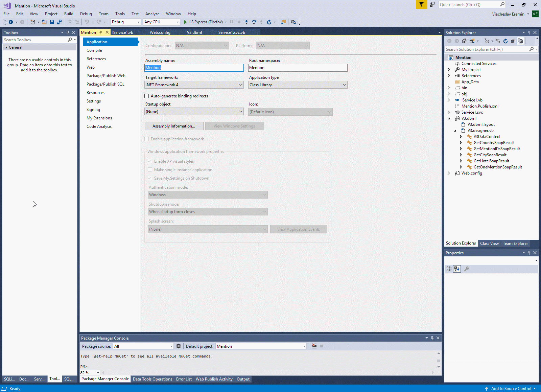Screen dimensions: 541x392
Task: Click the Navigate Backward toolbar icon
Action: point(11,22)
